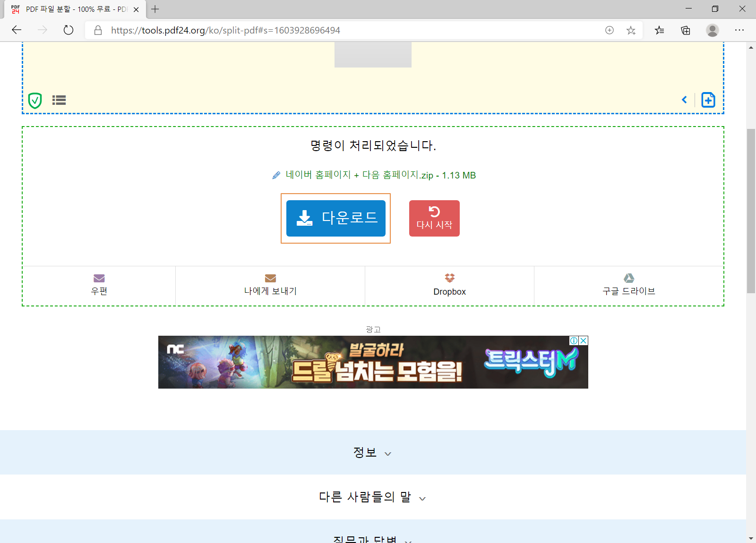The height and width of the screenshot is (543, 756).
Task: Click the favorites star in the address bar
Action: pyautogui.click(x=631, y=30)
